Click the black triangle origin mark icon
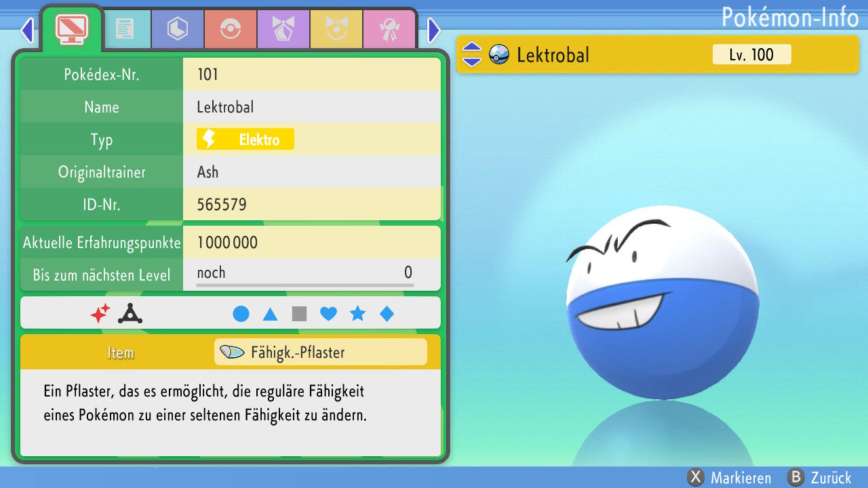 click(x=130, y=313)
